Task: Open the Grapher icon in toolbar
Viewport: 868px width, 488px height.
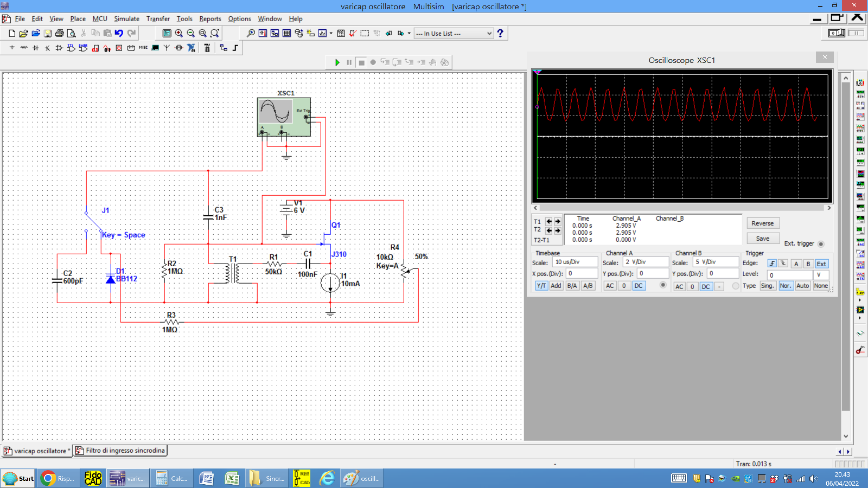Action: coord(323,34)
